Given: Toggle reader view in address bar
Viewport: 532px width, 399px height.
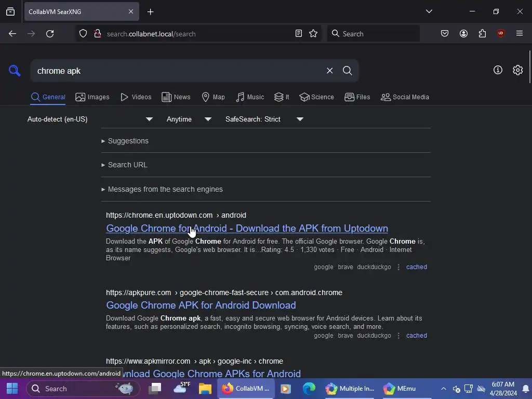Looking at the screenshot, I should click(x=299, y=34).
